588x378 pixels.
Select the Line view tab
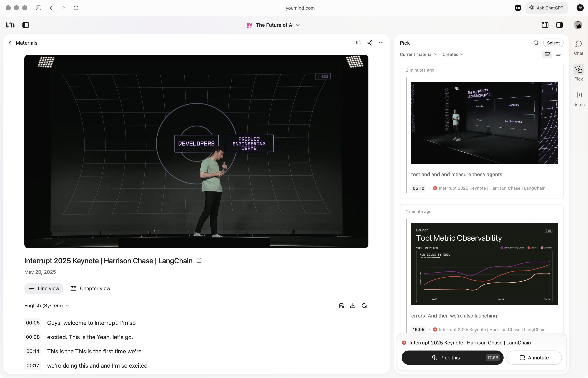coord(44,288)
